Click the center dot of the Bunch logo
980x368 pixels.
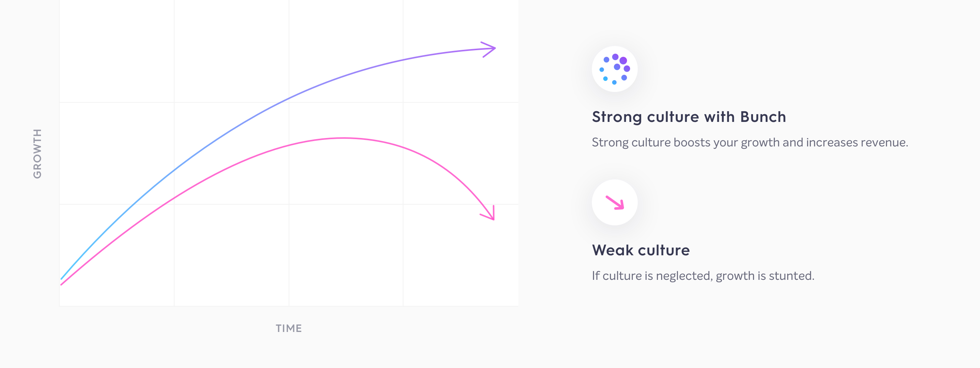click(617, 67)
